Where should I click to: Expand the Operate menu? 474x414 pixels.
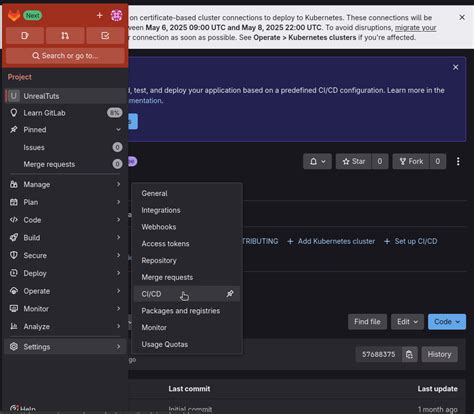(66, 291)
